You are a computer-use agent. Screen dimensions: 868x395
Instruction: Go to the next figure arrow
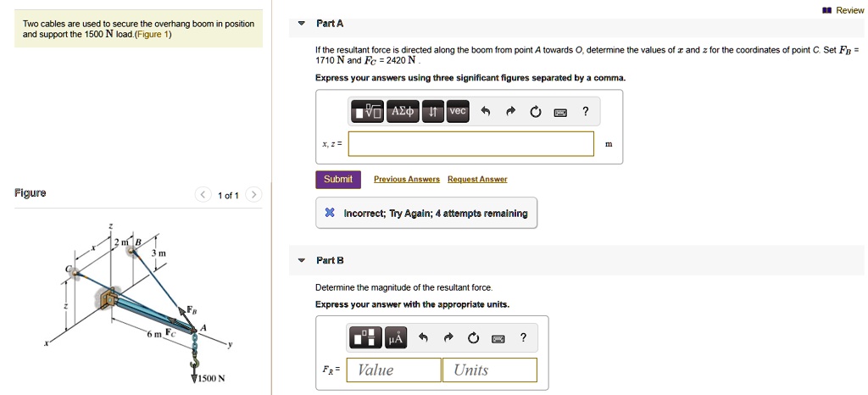pos(253,195)
